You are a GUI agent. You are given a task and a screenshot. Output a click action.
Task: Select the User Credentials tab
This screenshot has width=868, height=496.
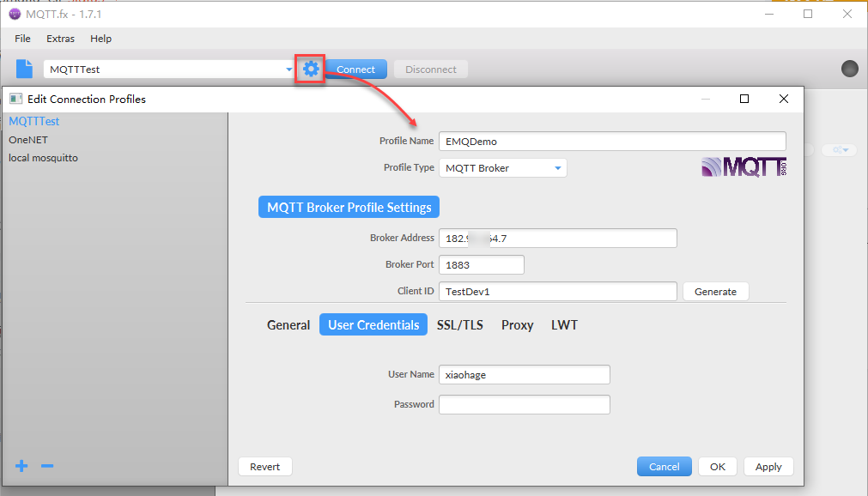pyautogui.click(x=373, y=325)
